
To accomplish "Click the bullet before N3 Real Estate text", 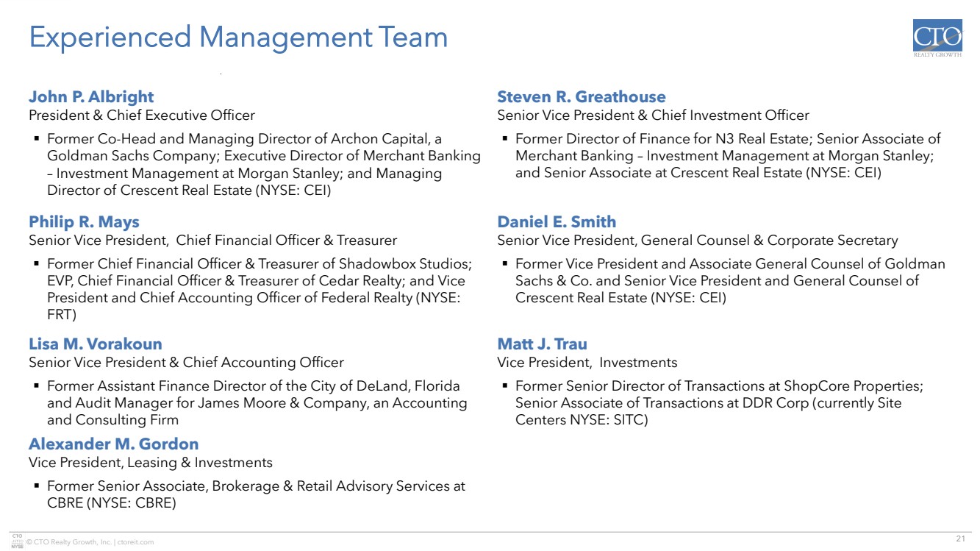I will point(504,139).
